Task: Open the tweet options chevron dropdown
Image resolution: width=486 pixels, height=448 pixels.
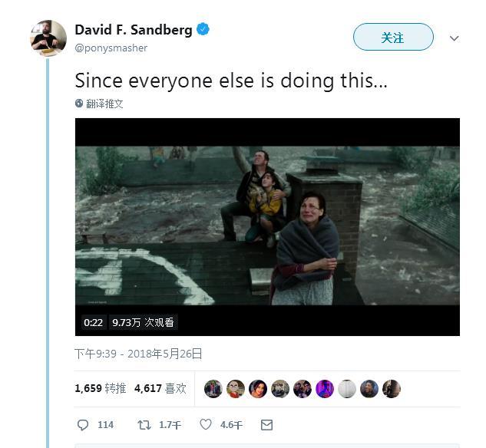Action: [x=454, y=38]
